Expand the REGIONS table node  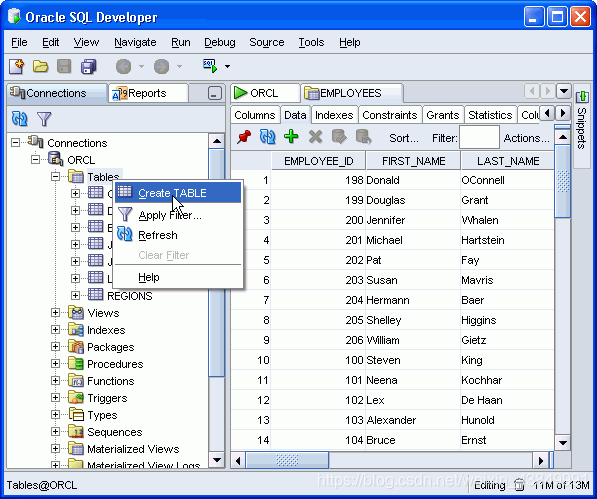tap(75, 295)
